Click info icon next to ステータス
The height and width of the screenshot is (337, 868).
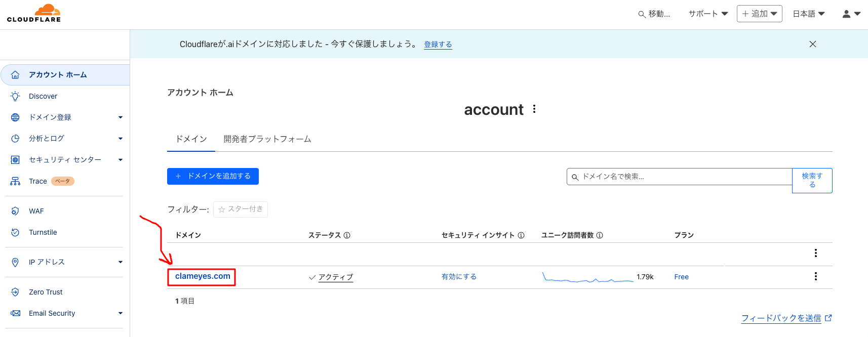[347, 235]
